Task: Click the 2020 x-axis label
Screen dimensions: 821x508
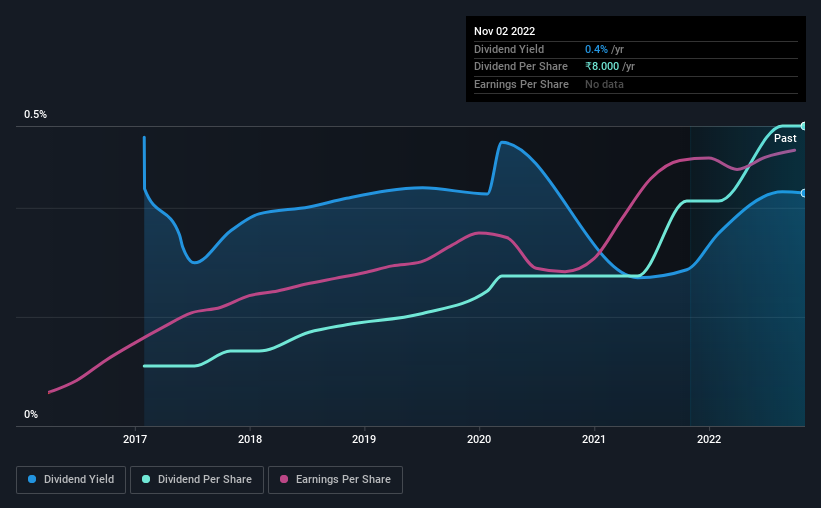Action: (x=479, y=439)
